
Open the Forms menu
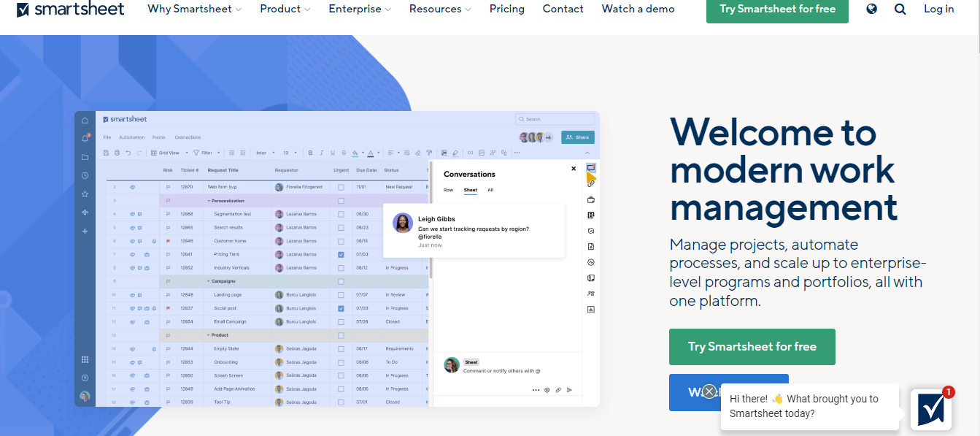[159, 137]
